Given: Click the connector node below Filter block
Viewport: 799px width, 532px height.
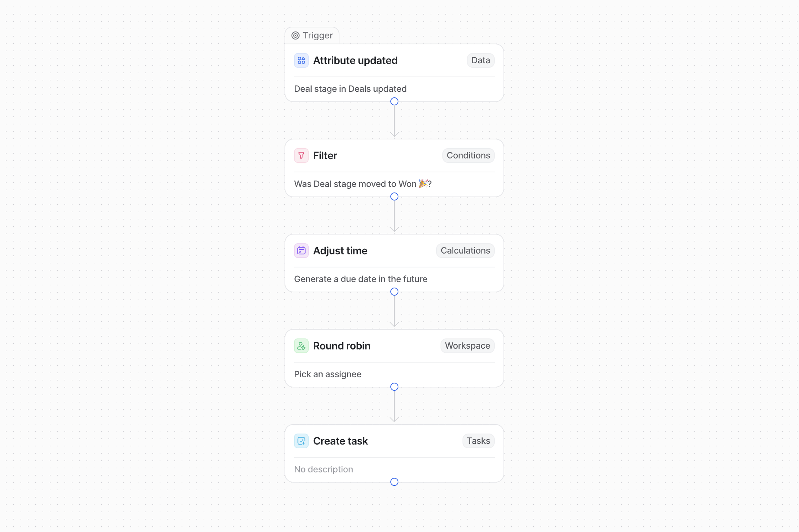Looking at the screenshot, I should click(x=394, y=197).
